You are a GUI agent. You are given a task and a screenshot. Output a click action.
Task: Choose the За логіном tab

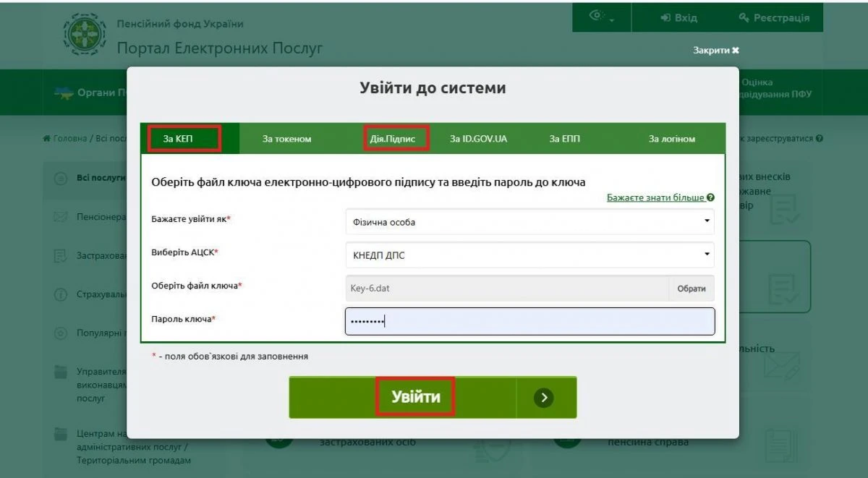coord(671,139)
